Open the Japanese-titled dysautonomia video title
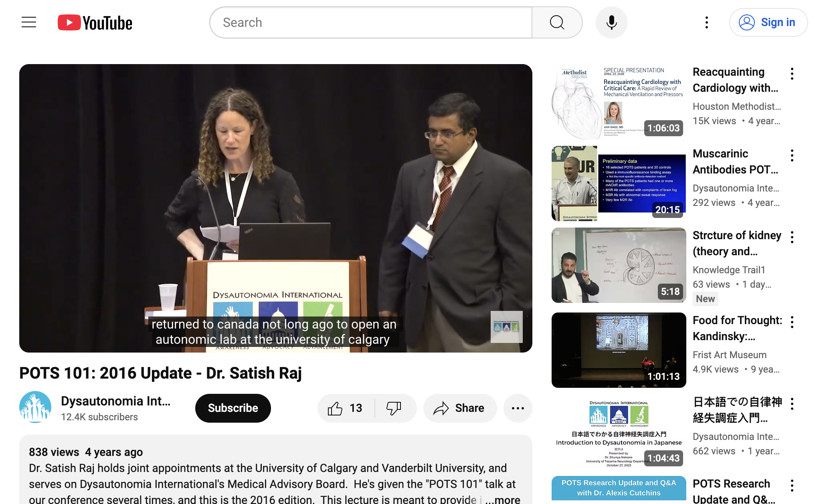 (737, 410)
